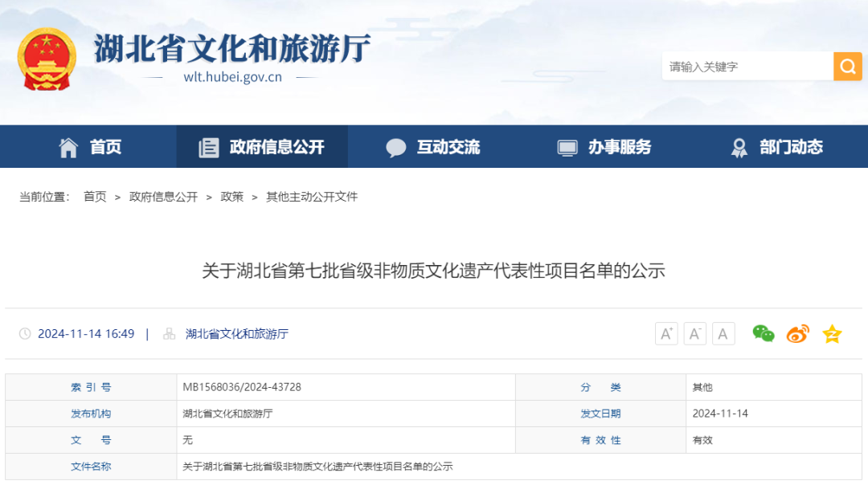Click the monitor icon beside 办事服务
868x485 pixels.
[567, 147]
